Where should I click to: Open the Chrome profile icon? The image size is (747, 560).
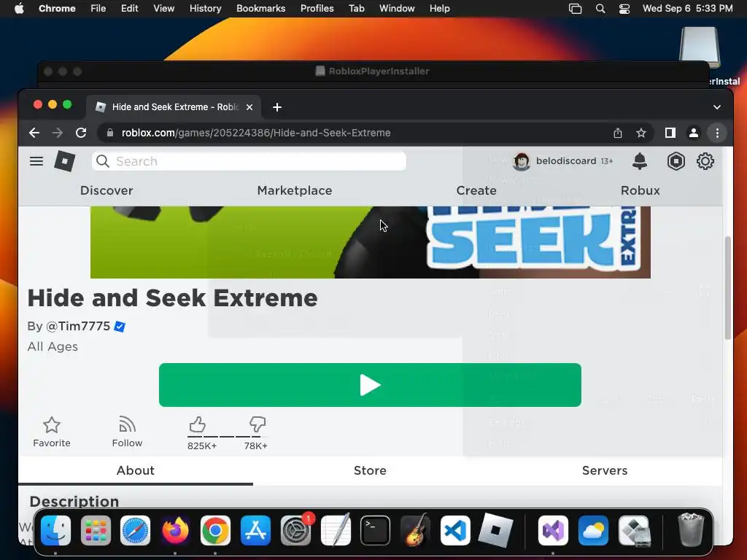(694, 133)
